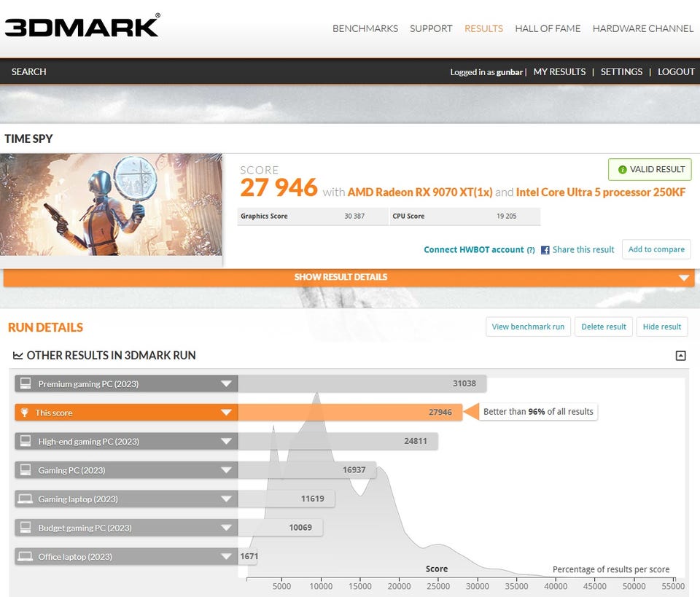Click the Run Details heading

click(x=45, y=327)
